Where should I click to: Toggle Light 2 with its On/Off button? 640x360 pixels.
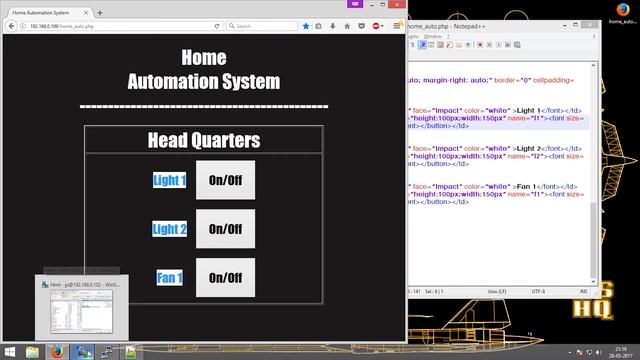225,229
